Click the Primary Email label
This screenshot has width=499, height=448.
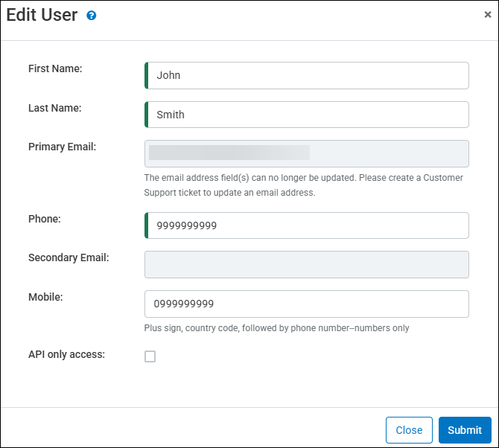62,147
